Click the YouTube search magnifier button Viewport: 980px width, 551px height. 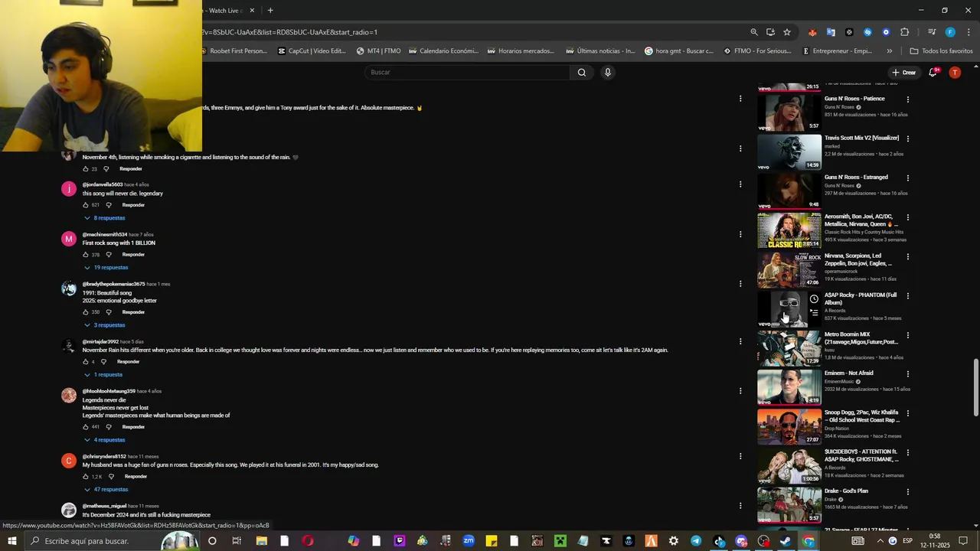pyautogui.click(x=582, y=73)
